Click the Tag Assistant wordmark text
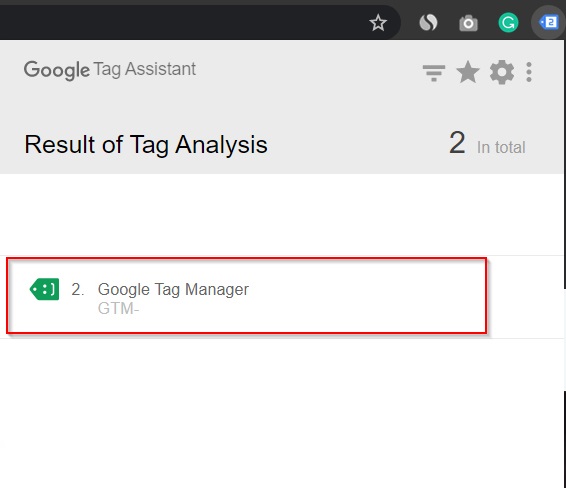 [145, 69]
